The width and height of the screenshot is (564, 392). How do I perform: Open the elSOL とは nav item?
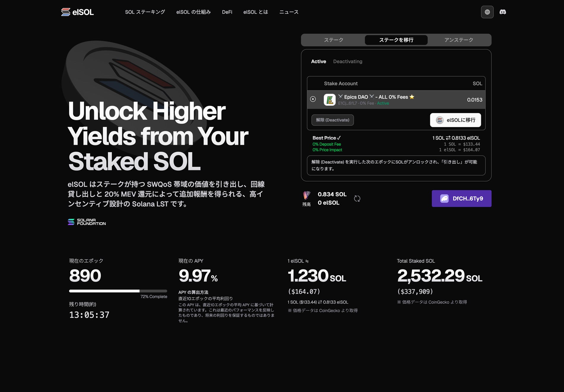coord(256,12)
